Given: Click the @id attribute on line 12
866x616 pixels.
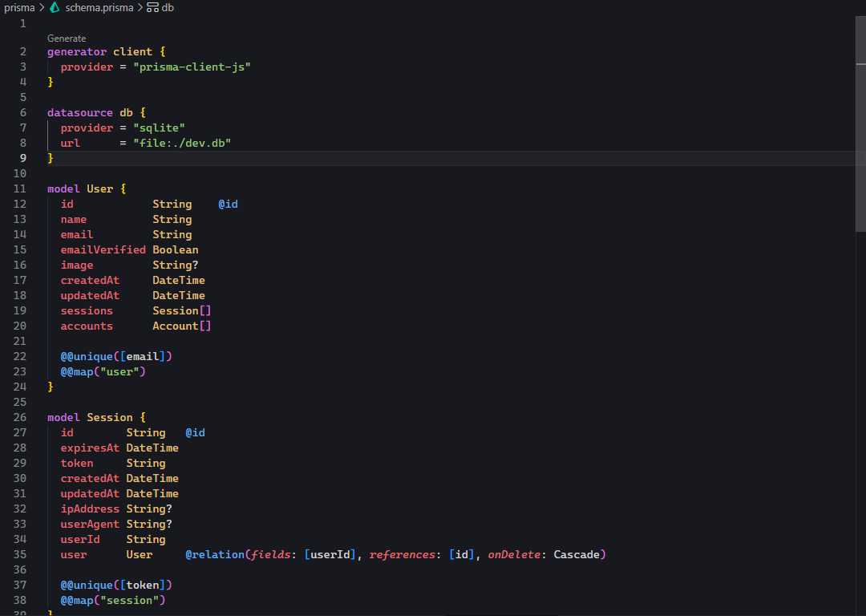Looking at the screenshot, I should pyautogui.click(x=228, y=205).
